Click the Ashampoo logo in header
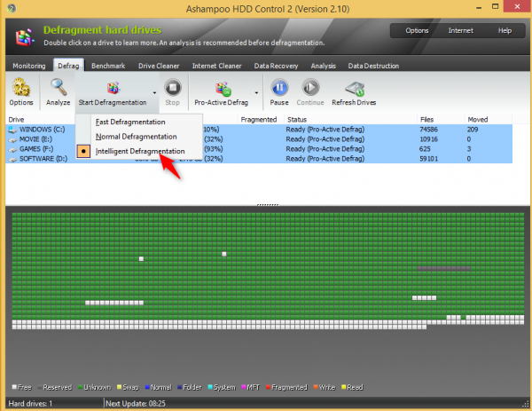 (x=25, y=37)
